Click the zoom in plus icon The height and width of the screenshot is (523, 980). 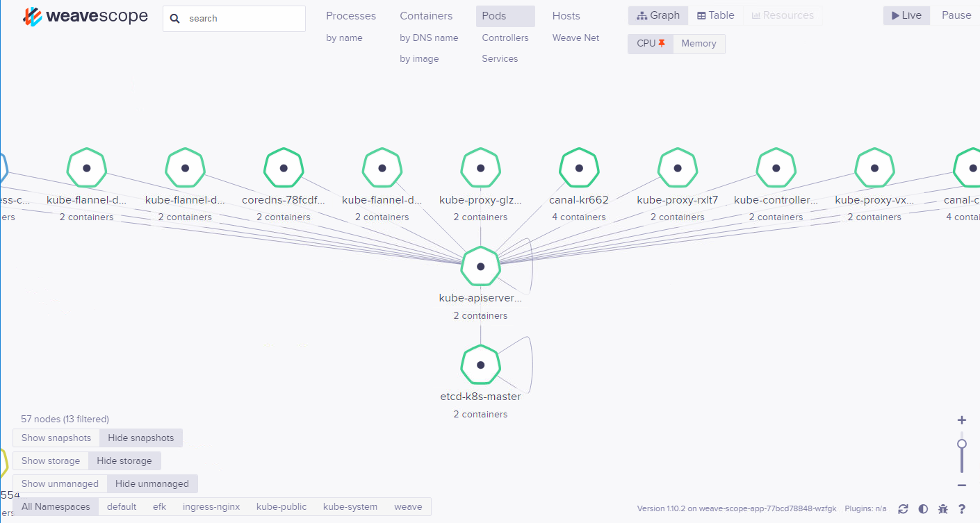tap(962, 420)
